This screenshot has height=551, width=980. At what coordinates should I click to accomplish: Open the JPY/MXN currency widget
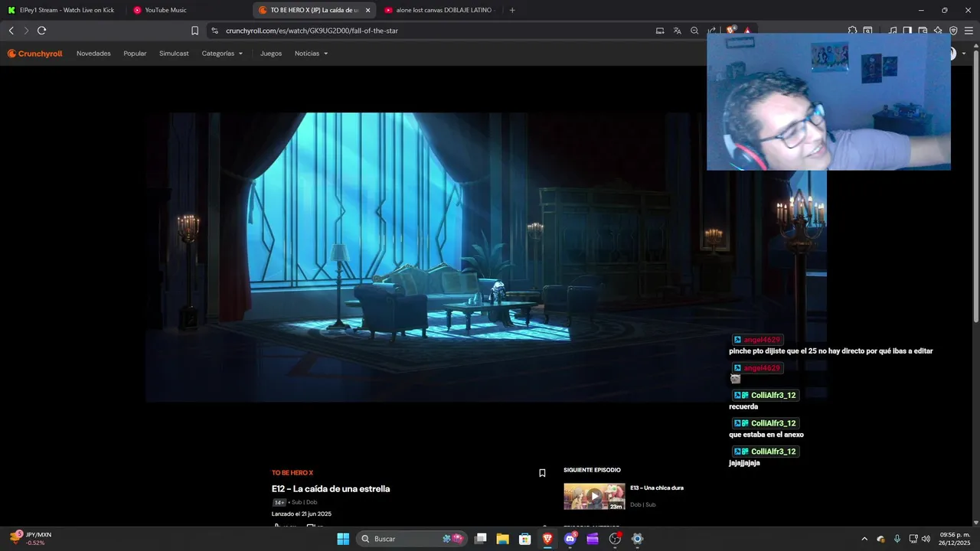[x=31, y=539]
